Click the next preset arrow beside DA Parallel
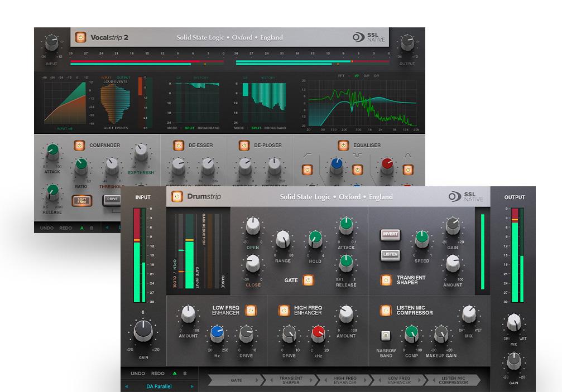 192,385
